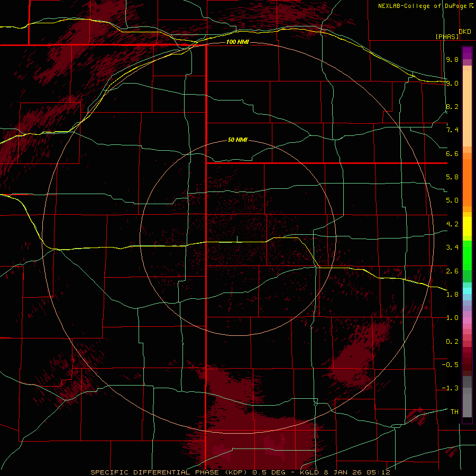
Task: Click the 5.8 scale value label
Action: coord(452,177)
